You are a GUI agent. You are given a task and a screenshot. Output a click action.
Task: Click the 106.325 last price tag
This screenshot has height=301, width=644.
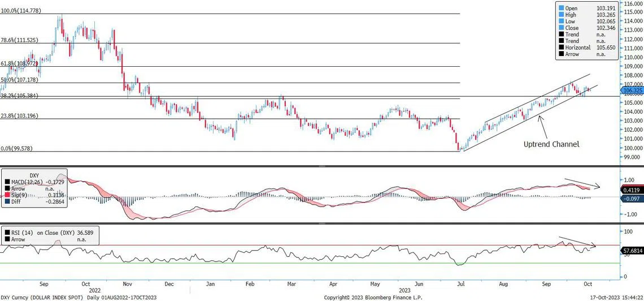click(x=632, y=90)
